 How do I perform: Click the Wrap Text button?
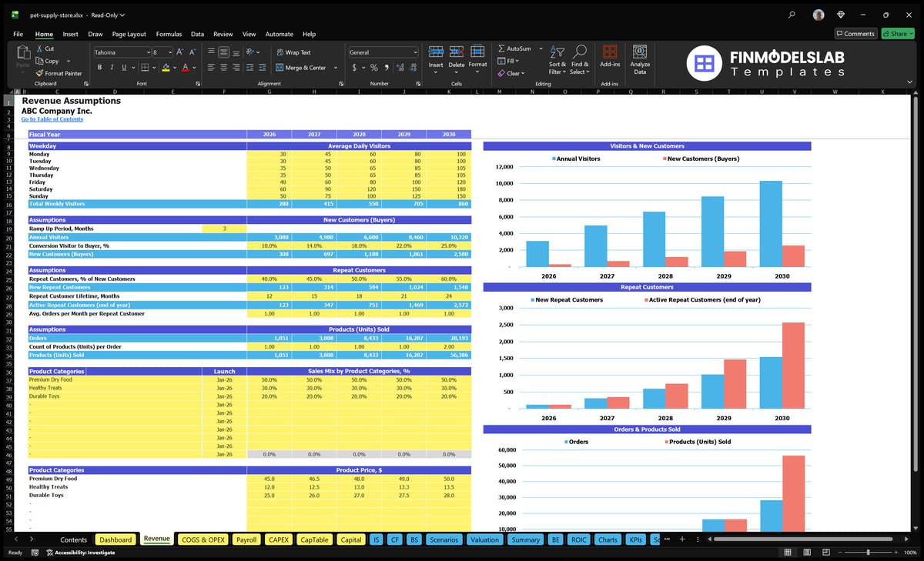pos(293,52)
